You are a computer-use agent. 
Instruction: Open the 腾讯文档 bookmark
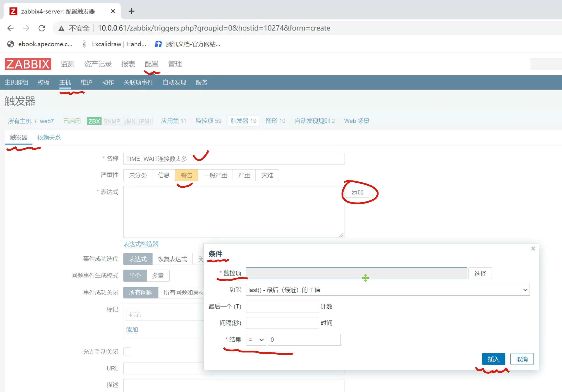click(x=188, y=44)
